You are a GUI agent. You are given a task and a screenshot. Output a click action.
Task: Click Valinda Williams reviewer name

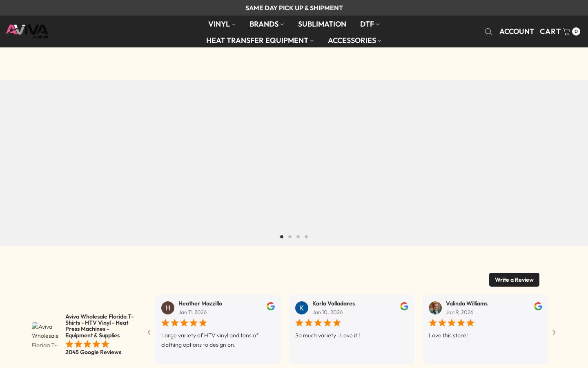pyautogui.click(x=467, y=303)
